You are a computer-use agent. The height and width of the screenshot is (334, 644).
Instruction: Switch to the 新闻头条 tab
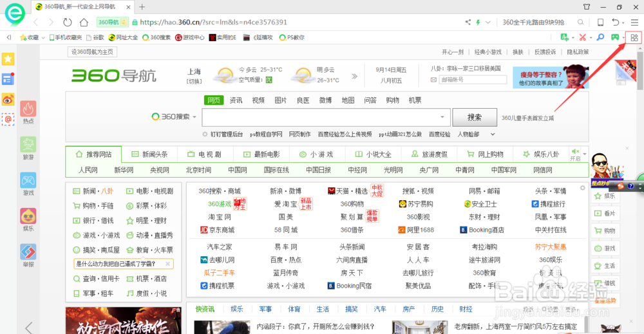coord(149,154)
